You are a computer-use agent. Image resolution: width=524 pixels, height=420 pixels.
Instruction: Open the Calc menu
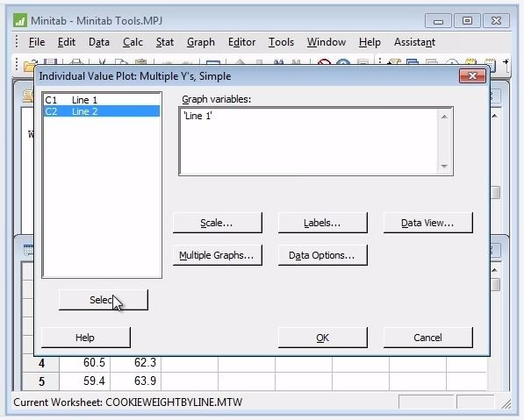[x=133, y=42]
